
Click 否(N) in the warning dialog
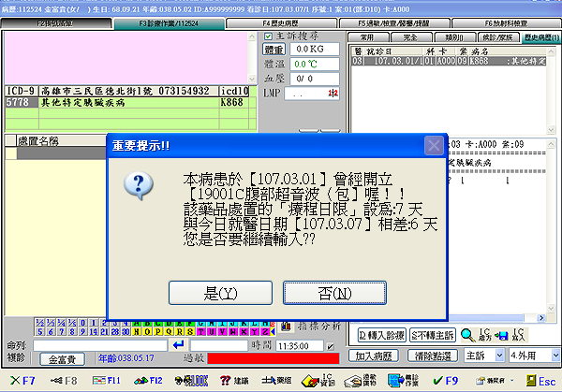334,293
